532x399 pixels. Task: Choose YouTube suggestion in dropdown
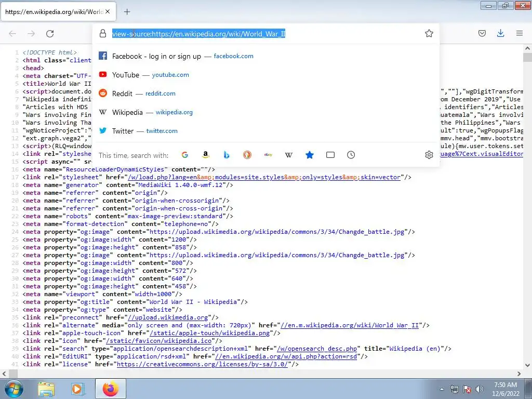coord(266,75)
